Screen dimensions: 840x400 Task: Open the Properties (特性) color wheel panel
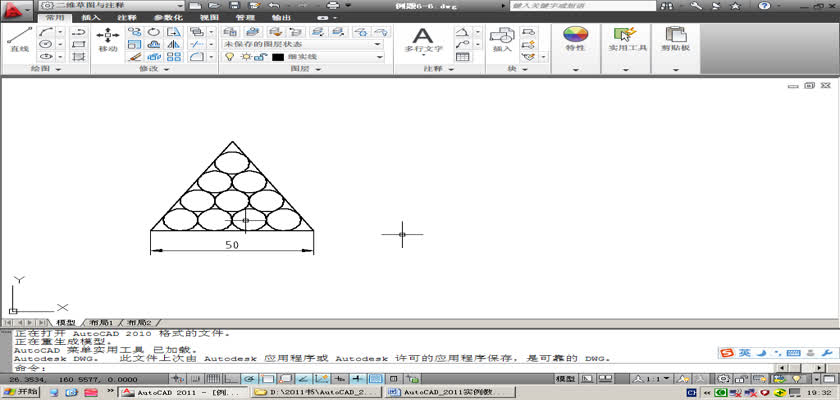[575, 40]
